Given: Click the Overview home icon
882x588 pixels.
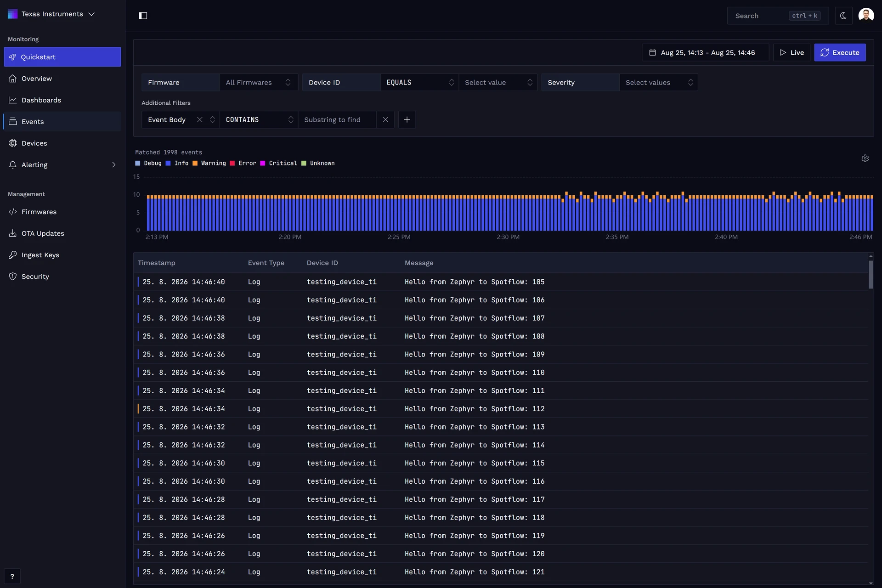Looking at the screenshot, I should (x=13, y=79).
